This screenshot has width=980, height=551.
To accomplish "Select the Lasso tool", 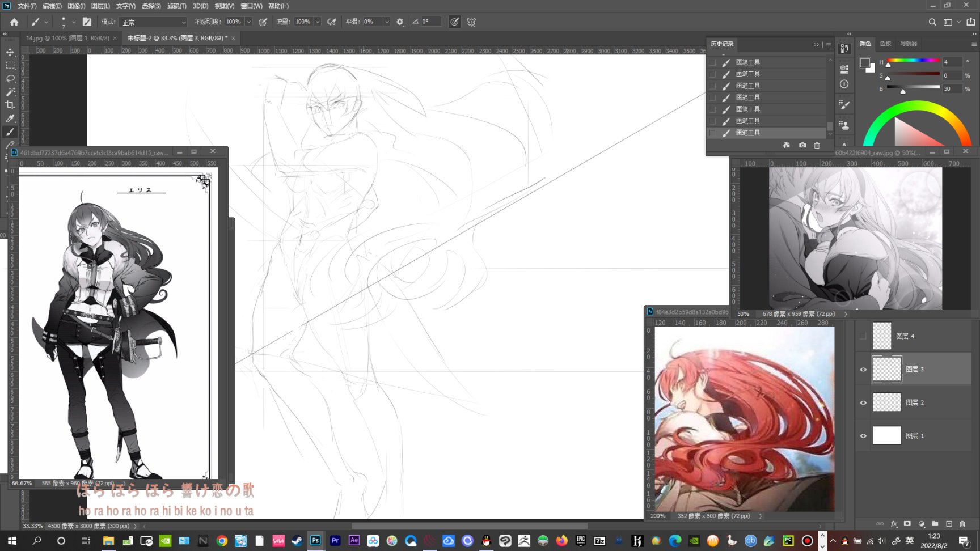I will click(10, 78).
